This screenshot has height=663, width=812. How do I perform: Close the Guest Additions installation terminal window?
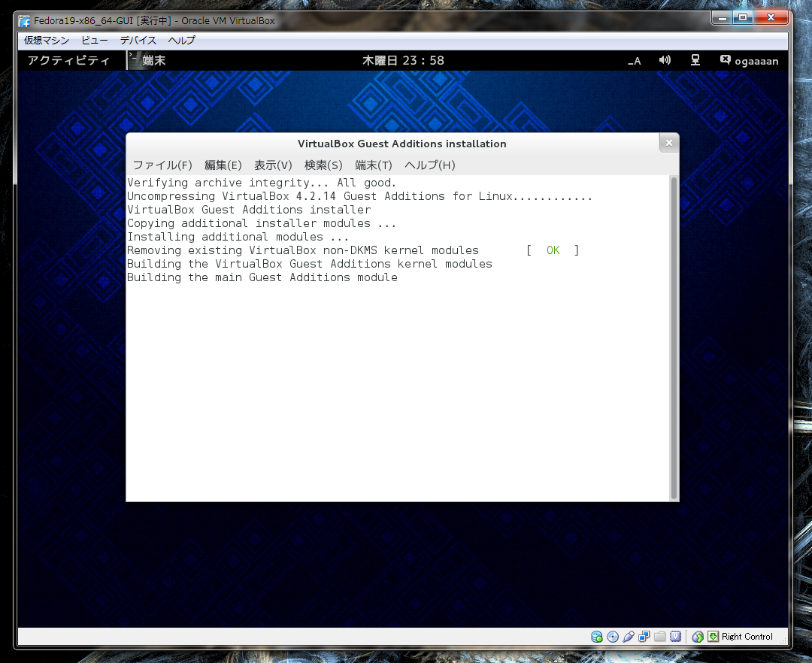pyautogui.click(x=669, y=143)
